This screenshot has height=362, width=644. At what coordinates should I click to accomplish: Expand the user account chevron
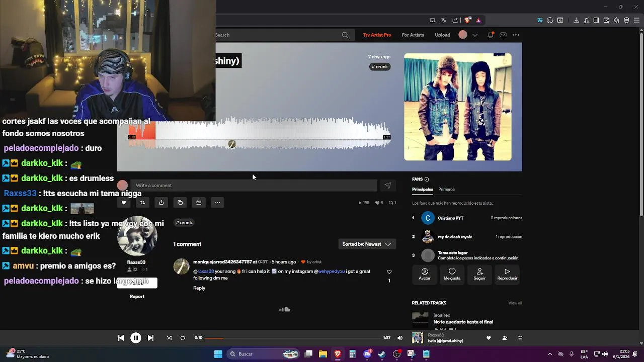point(474,35)
